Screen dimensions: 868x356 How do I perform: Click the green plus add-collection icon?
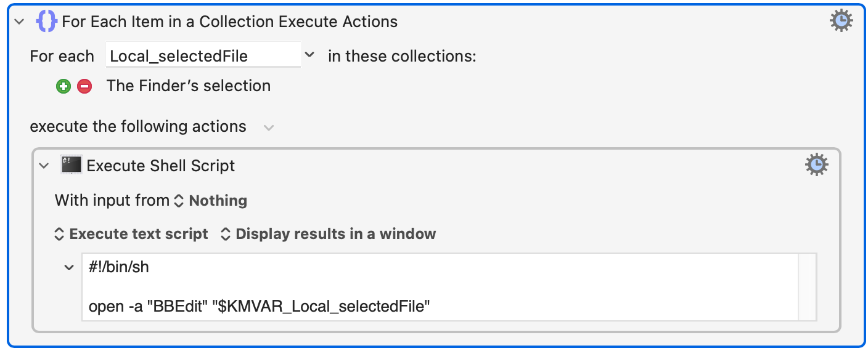(63, 86)
